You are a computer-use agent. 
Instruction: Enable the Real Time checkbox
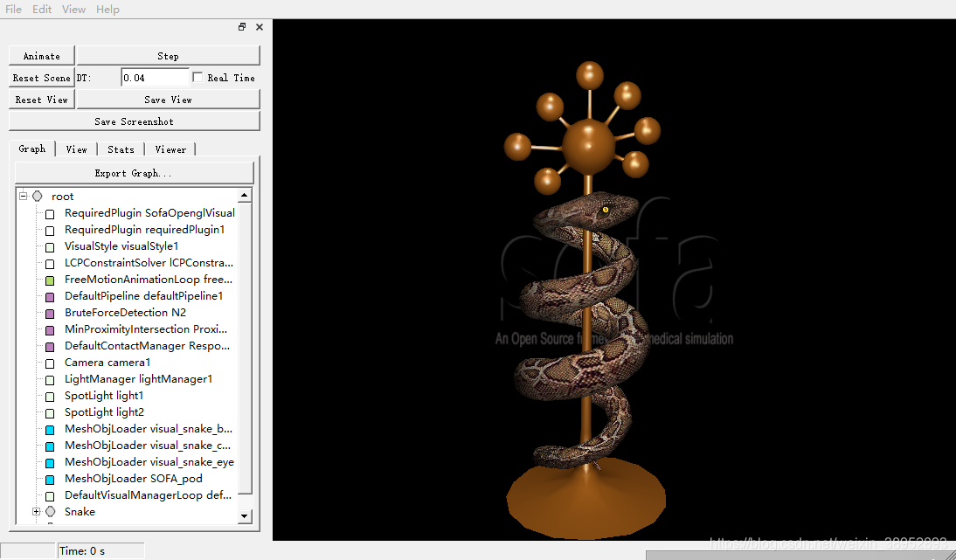[x=197, y=78]
